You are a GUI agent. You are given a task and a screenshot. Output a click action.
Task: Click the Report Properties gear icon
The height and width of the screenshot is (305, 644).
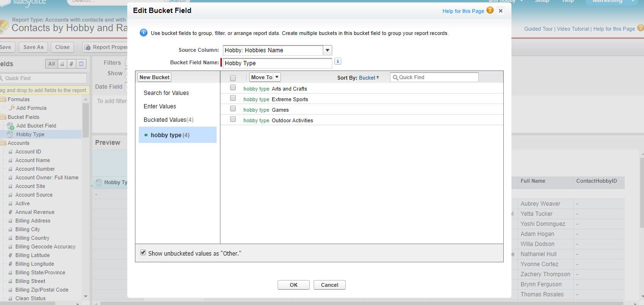click(x=88, y=47)
